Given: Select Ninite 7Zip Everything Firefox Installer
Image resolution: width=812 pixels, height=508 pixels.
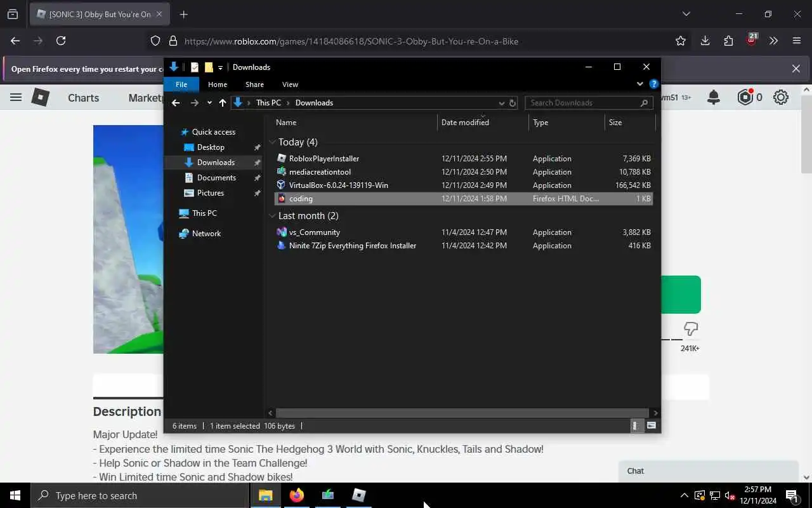Looking at the screenshot, I should (x=353, y=246).
